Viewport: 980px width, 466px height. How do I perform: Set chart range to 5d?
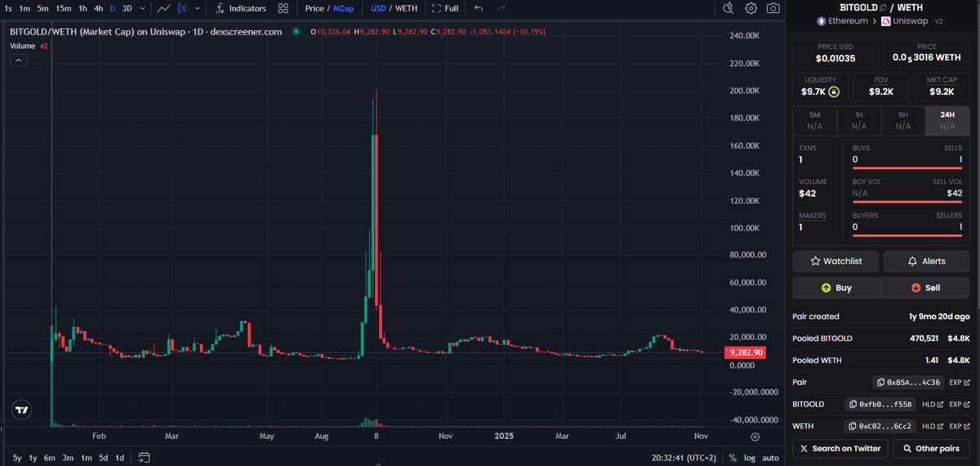coord(103,458)
